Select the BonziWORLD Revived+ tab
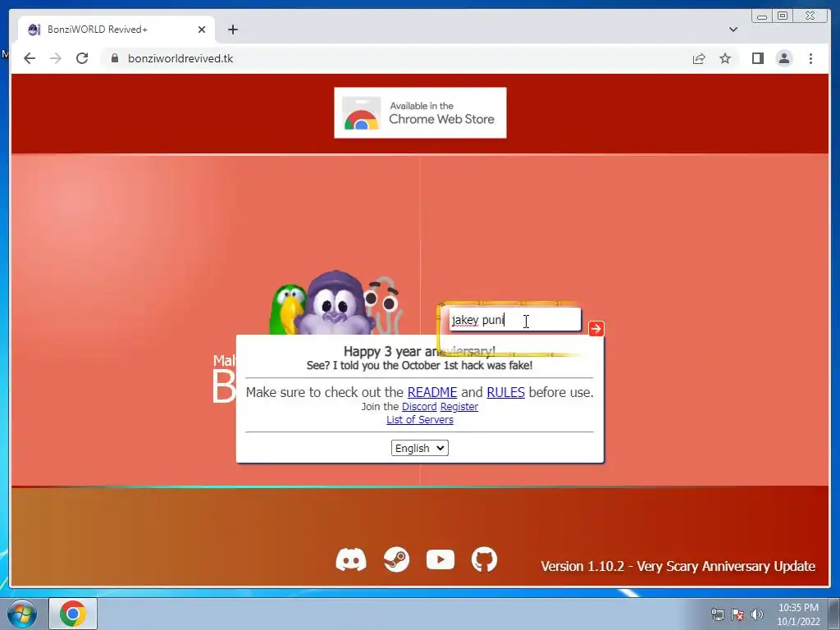The image size is (840, 630). [x=116, y=30]
